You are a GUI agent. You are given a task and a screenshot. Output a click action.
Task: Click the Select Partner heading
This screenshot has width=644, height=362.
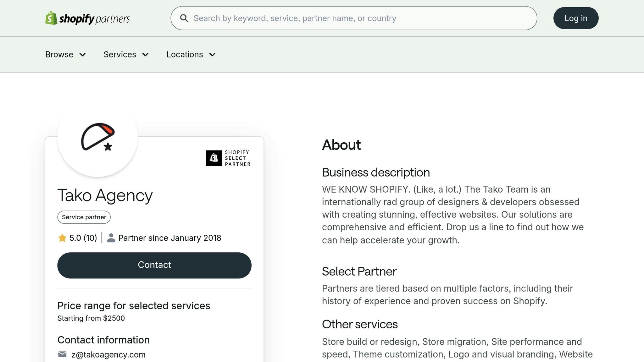click(359, 271)
